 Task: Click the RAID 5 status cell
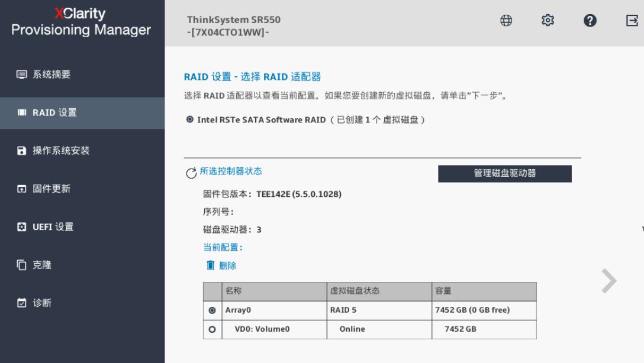click(x=379, y=310)
